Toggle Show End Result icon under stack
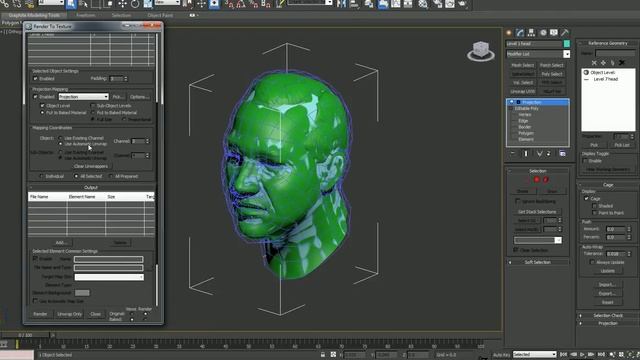The width and height of the screenshot is (640, 360). 526,153
